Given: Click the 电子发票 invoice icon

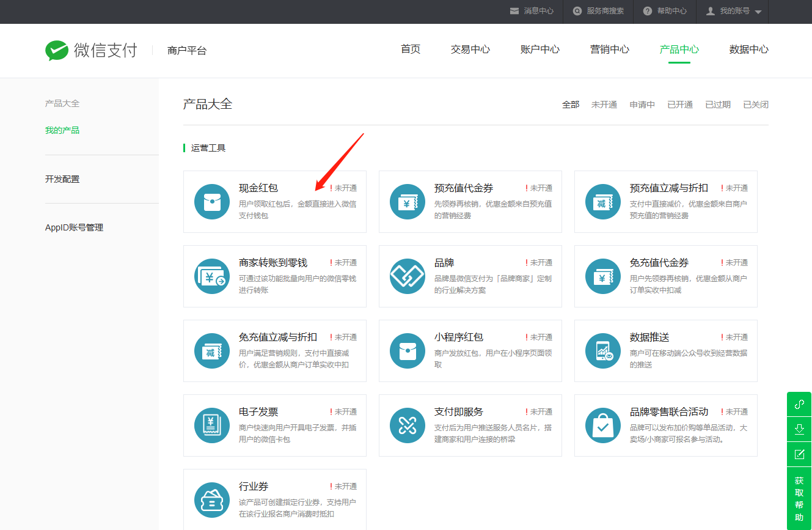Looking at the screenshot, I should (x=212, y=425).
